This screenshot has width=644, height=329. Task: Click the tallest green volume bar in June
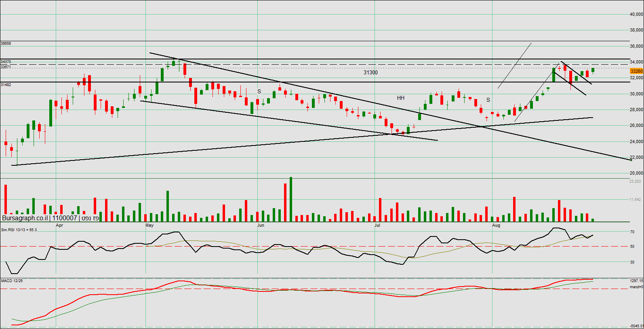[291, 199]
